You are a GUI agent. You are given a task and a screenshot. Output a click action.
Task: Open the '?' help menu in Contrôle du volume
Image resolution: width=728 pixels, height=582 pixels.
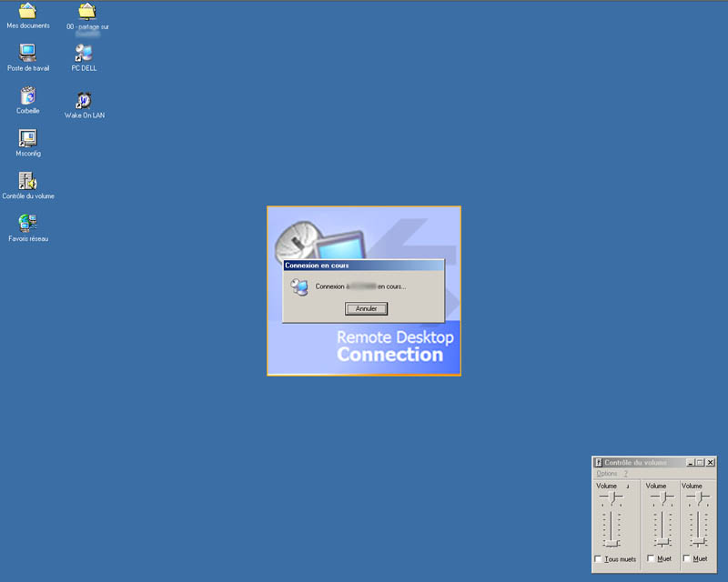pyautogui.click(x=625, y=474)
